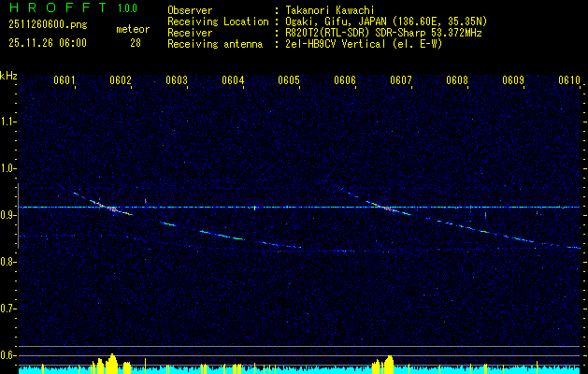Click the date stamp 25.11.26 06:00
588x374 pixels.
pyautogui.click(x=47, y=43)
